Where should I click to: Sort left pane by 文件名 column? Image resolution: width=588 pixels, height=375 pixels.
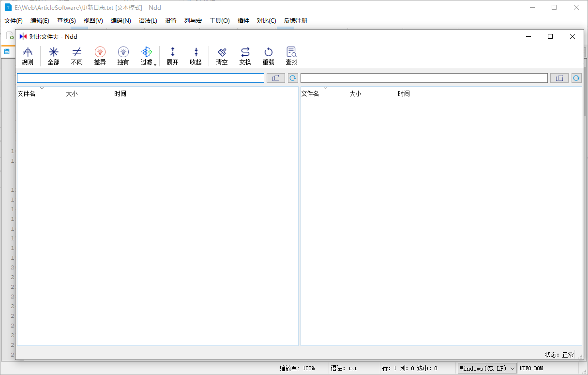[x=27, y=94]
